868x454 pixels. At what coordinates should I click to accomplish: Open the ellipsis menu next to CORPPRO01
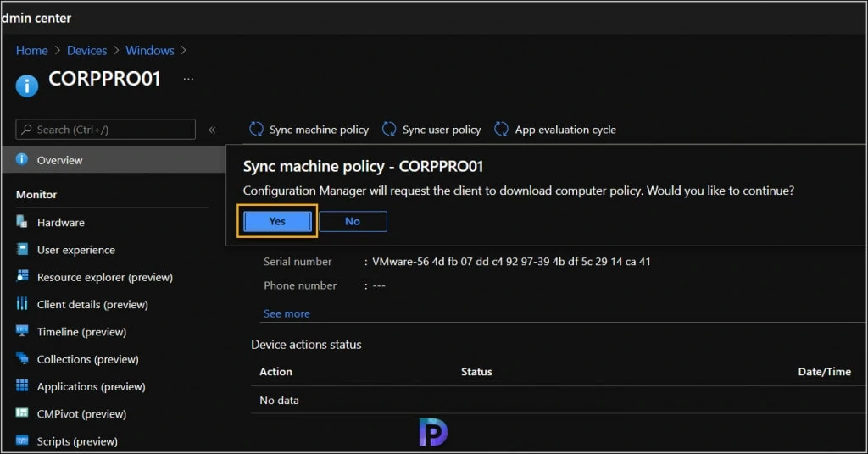click(188, 79)
